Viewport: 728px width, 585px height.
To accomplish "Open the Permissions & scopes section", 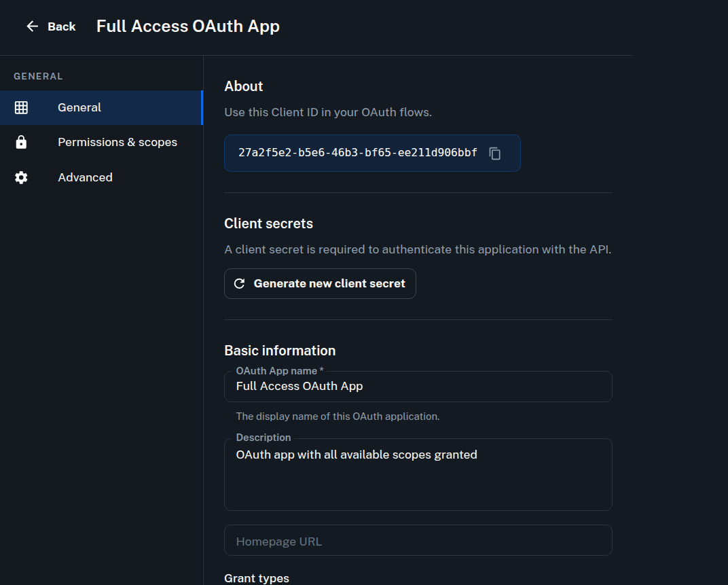I will (x=117, y=142).
